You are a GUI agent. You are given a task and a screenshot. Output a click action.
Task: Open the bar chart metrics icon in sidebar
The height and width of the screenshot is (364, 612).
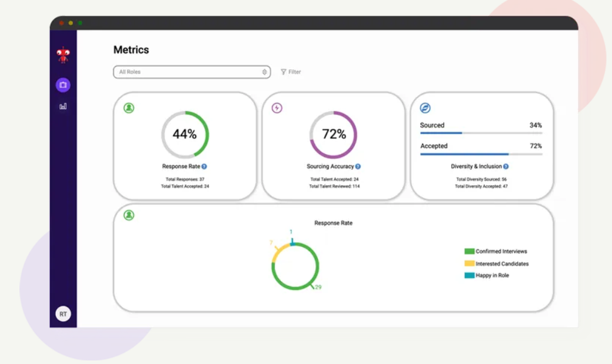point(63,106)
